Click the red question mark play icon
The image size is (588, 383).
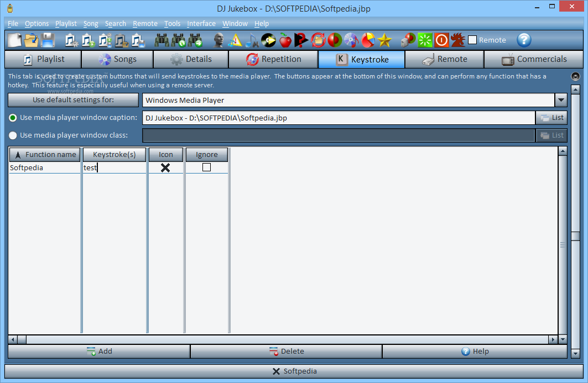pos(301,40)
